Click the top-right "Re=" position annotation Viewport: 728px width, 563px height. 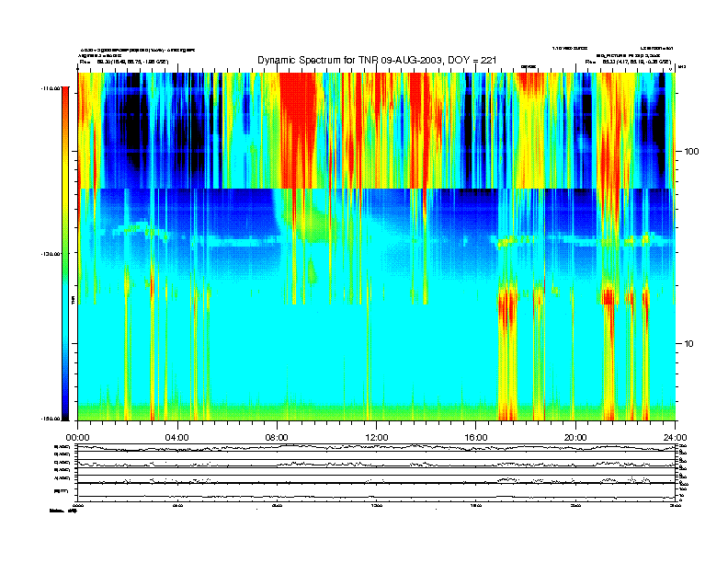click(x=628, y=62)
